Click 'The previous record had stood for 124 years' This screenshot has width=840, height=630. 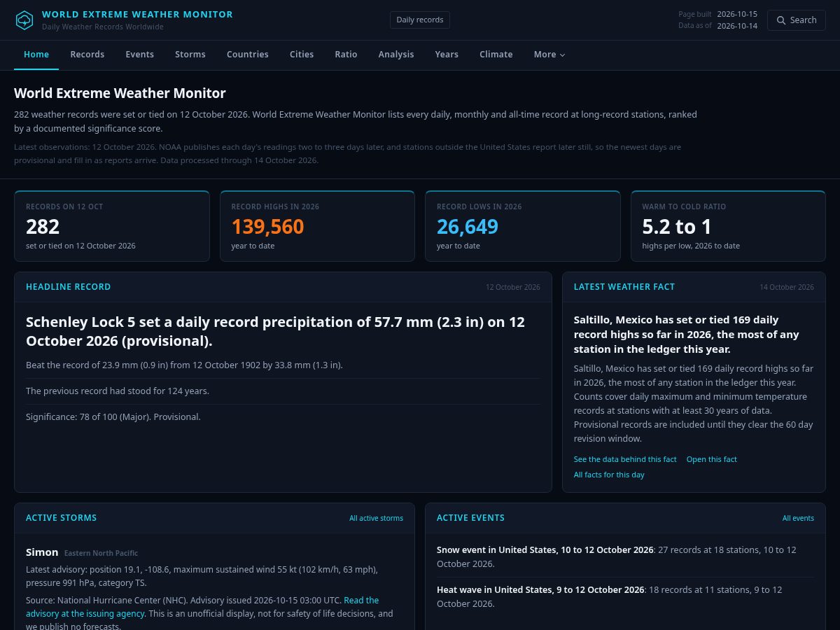coord(118,391)
